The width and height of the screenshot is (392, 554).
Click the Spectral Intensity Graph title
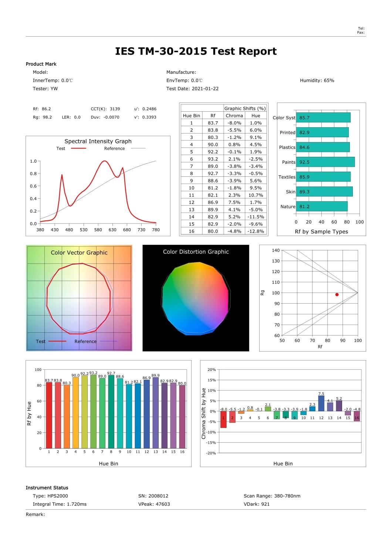(98, 141)
